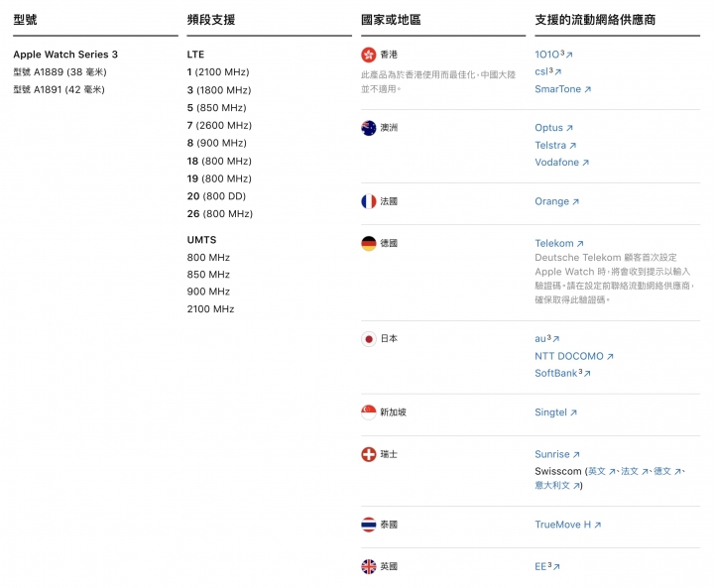715x588 pixels.
Task: Select the Deutsche Telekom note text
Action: coord(615,279)
